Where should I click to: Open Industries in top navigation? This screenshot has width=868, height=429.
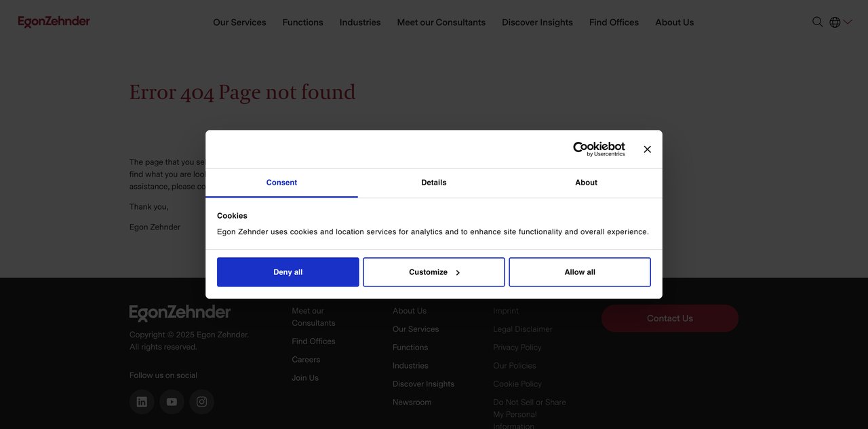click(360, 22)
